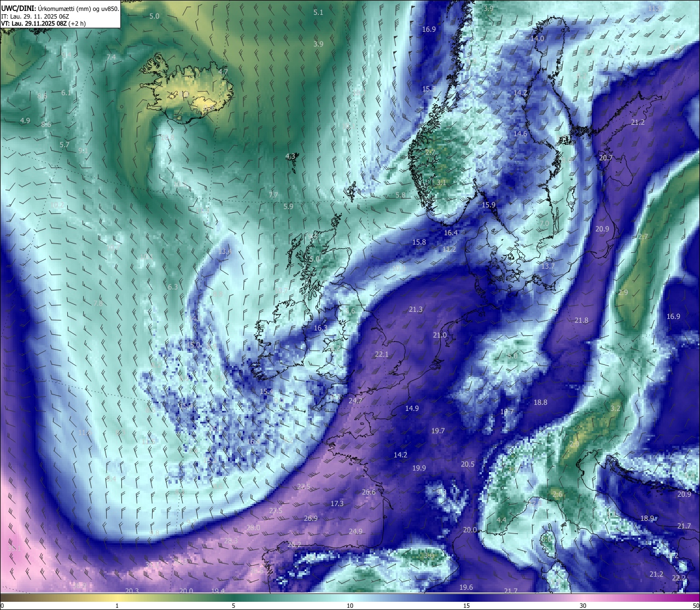Image resolution: width=700 pixels, height=610 pixels.
Task: Click the 3.2 value on the map
Action: tap(615, 408)
